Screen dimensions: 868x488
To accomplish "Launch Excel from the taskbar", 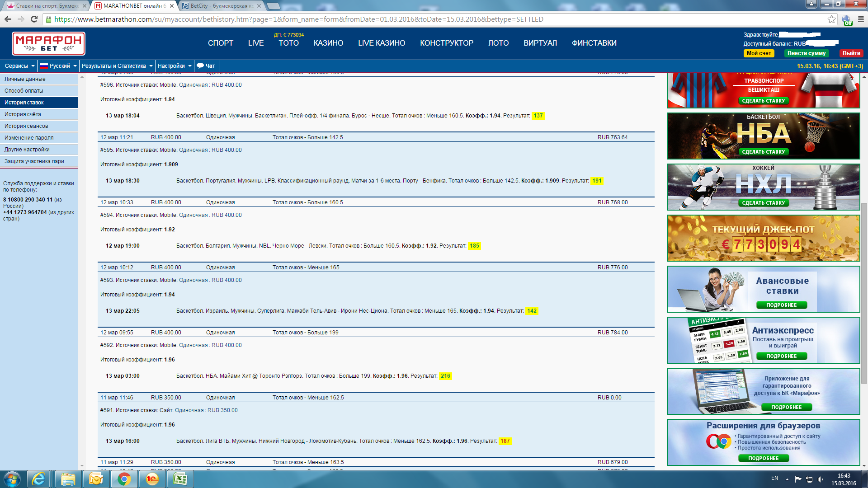I will tap(180, 479).
